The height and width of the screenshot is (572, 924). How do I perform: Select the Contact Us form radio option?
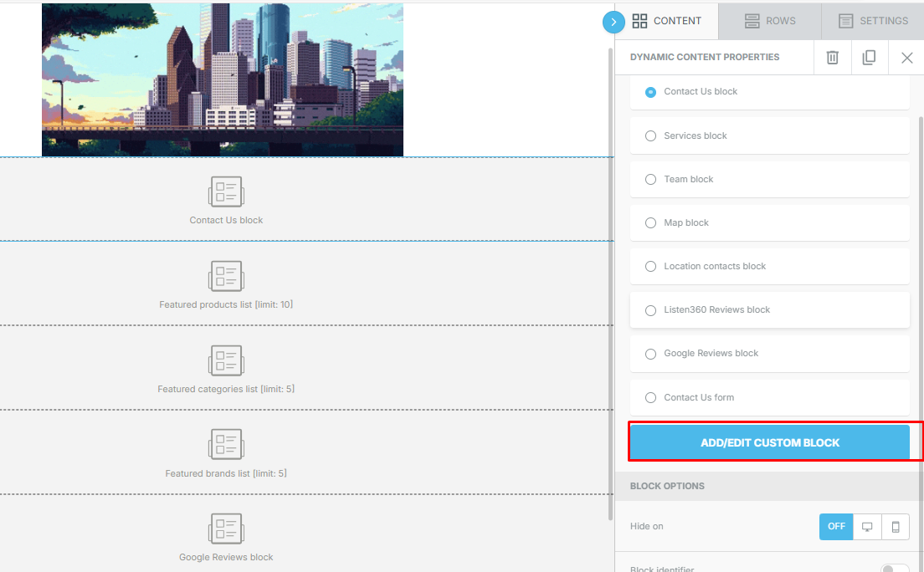(650, 397)
